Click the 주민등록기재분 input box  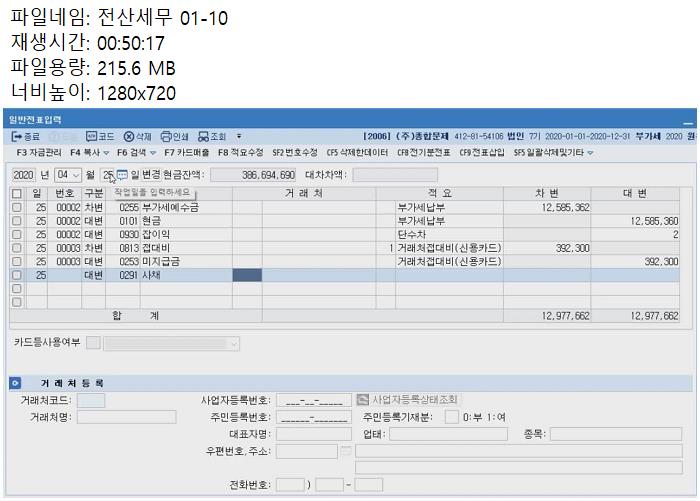(452, 417)
